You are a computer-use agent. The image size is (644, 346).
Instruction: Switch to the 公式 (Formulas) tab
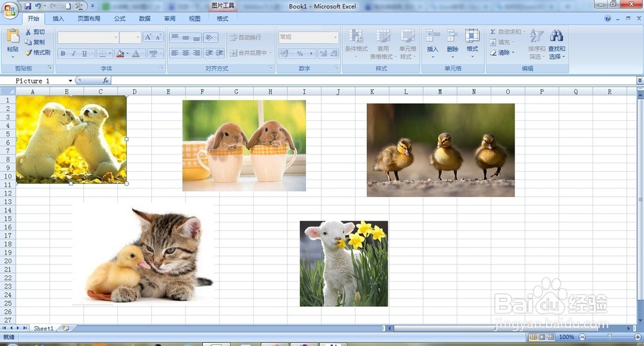pyautogui.click(x=120, y=19)
